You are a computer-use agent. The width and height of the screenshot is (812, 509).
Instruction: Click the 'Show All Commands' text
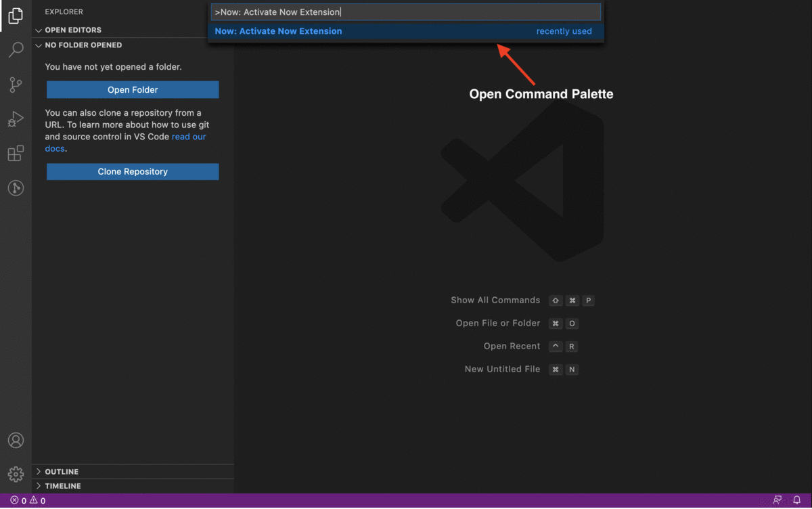495,300
